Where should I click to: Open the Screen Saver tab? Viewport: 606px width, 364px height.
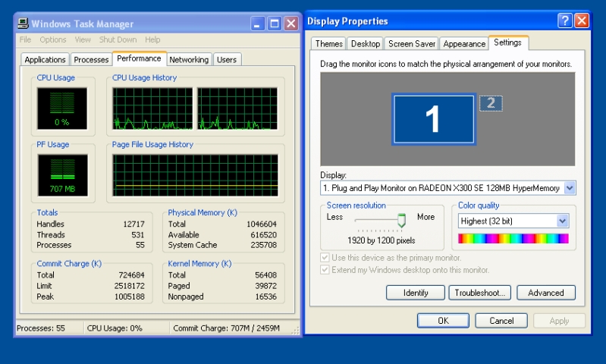[x=412, y=44]
